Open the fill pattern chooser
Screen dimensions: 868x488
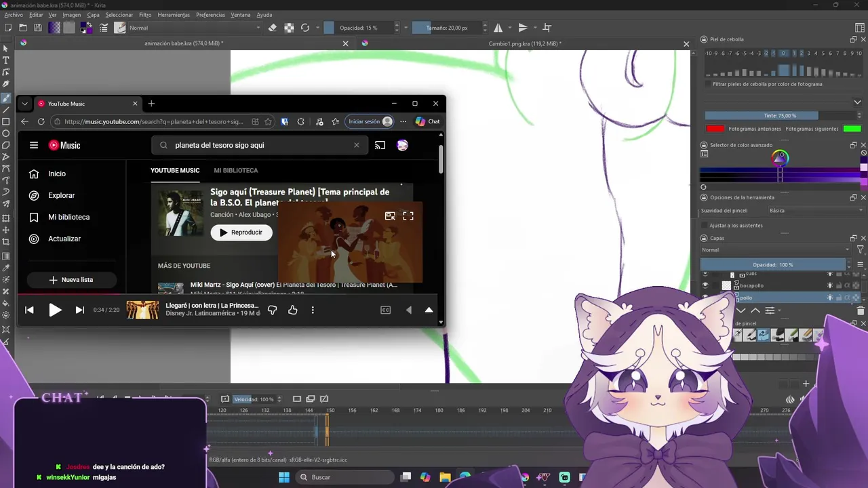68,28
